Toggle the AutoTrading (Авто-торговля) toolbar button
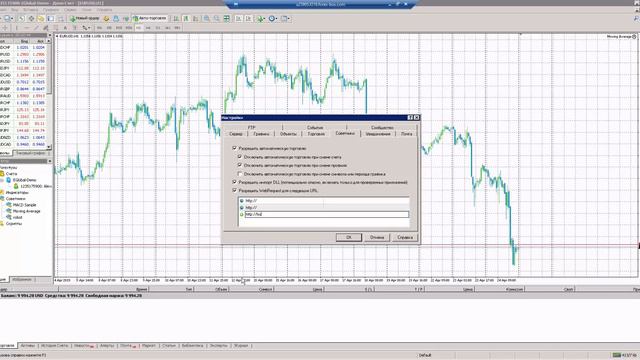The width and height of the screenshot is (640, 360). coord(150,18)
